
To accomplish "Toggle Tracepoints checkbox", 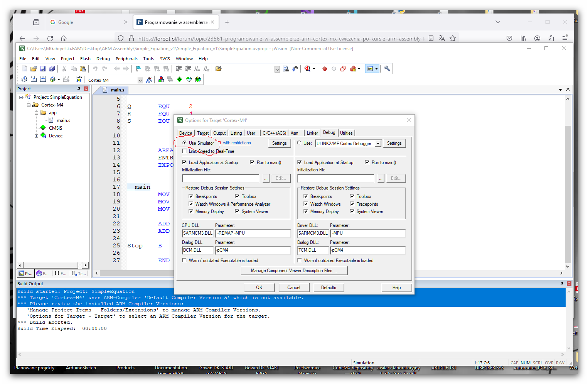I will (x=352, y=204).
